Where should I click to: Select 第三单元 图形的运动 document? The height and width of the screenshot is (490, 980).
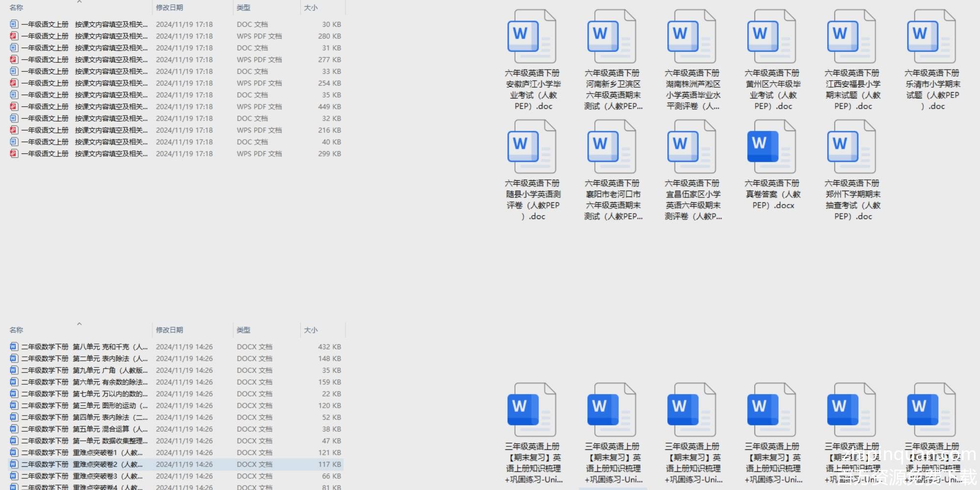coord(84,406)
